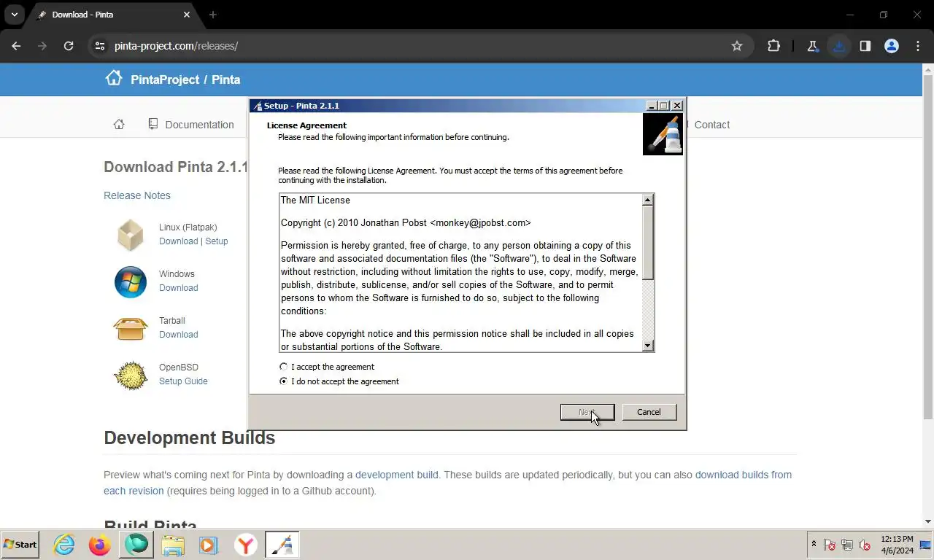The height and width of the screenshot is (560, 934).
Task: Open a new browser tab
Action: coord(213,15)
